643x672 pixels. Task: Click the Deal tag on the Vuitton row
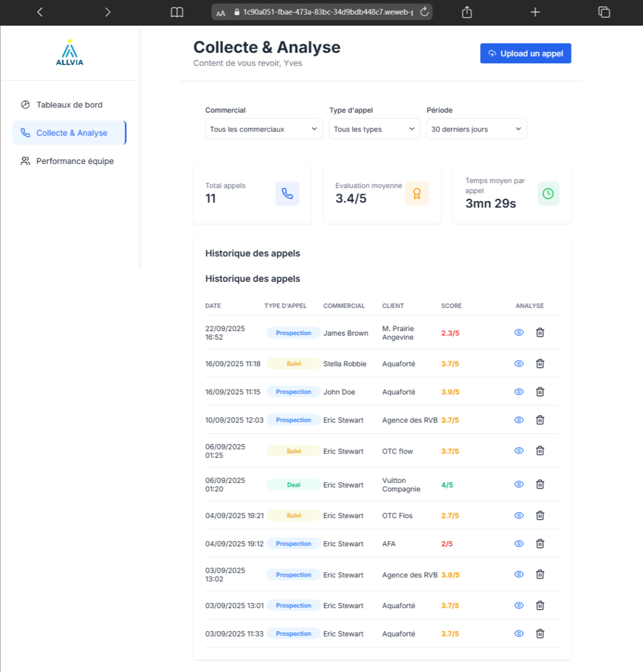[293, 485]
